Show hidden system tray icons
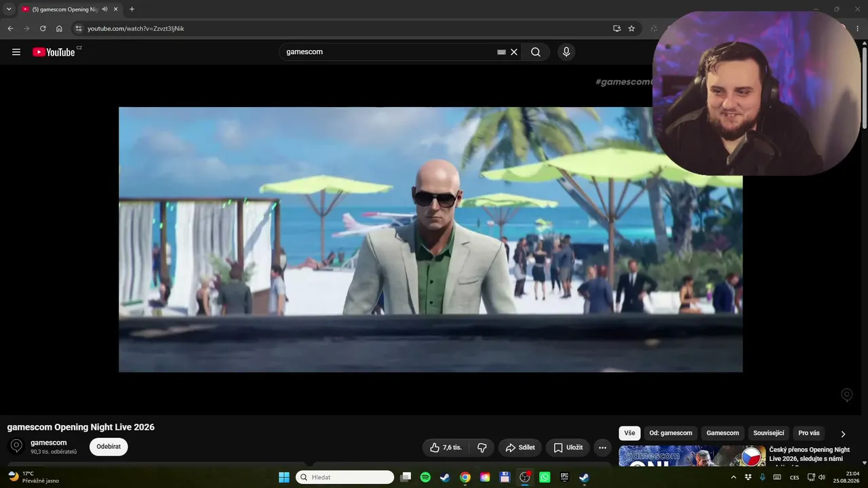Viewport: 868px width, 488px height. (x=733, y=477)
